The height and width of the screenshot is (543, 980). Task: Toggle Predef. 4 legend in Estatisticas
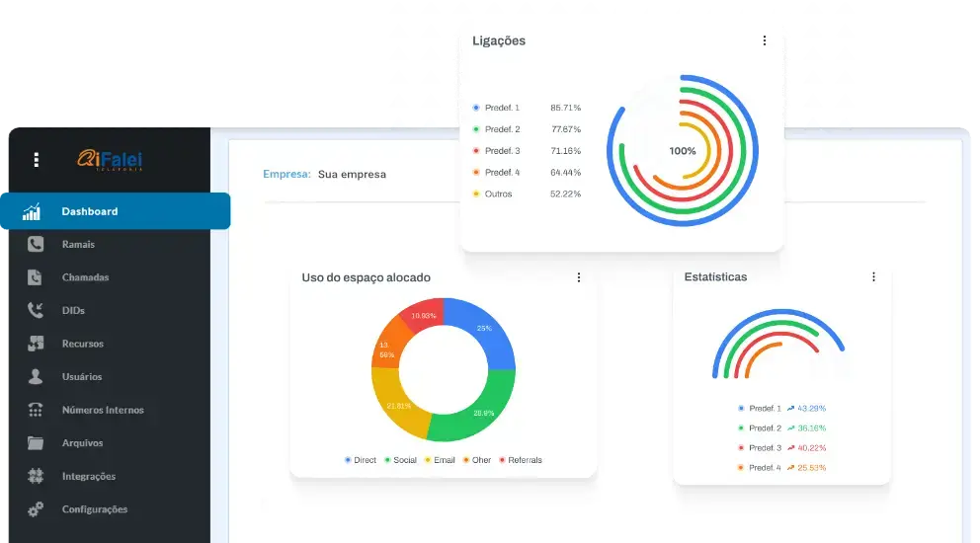(x=760, y=467)
